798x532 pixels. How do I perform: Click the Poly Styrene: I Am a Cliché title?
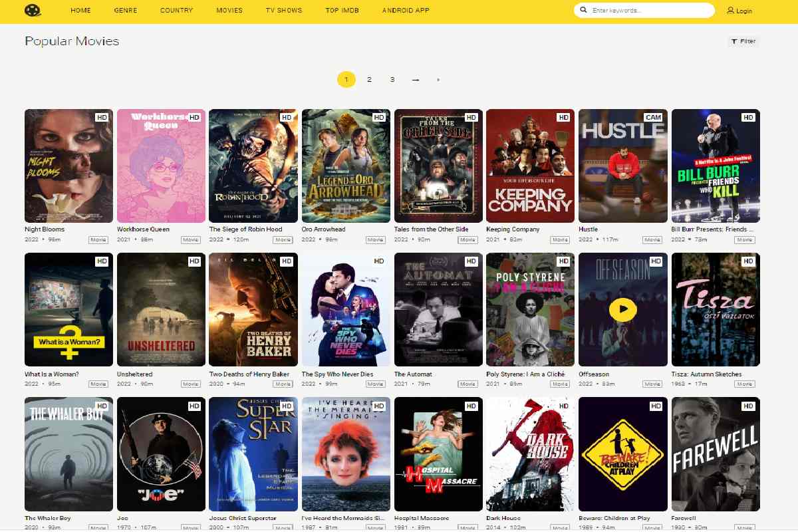pos(526,374)
